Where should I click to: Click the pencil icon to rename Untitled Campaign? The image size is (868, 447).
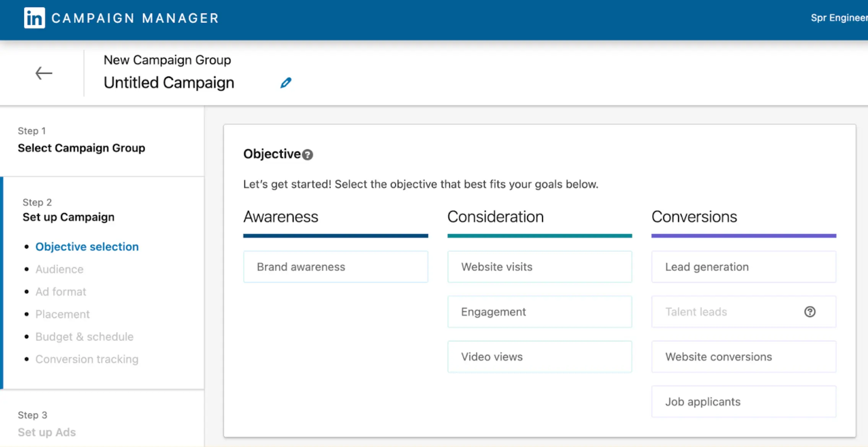(x=286, y=82)
